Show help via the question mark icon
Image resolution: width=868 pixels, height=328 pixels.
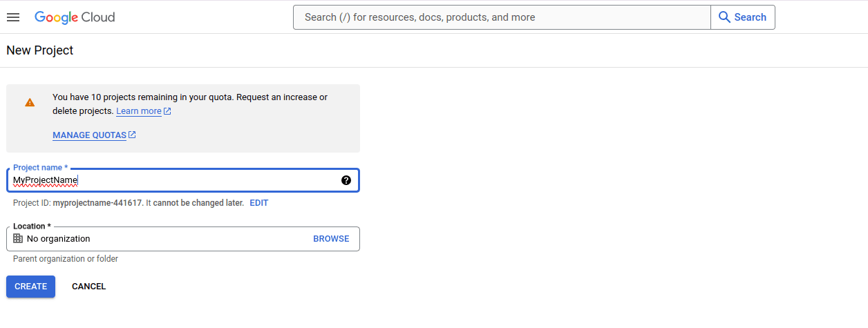(346, 180)
